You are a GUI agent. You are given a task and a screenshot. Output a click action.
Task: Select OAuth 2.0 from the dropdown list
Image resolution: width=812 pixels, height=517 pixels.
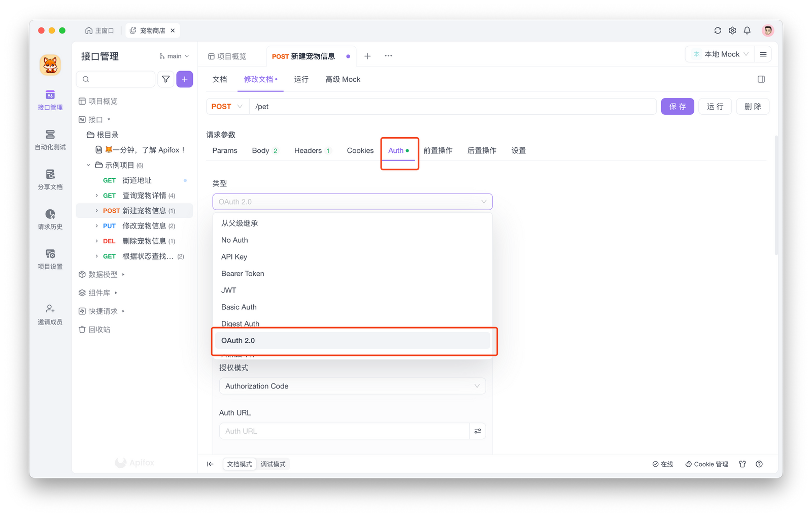352,341
